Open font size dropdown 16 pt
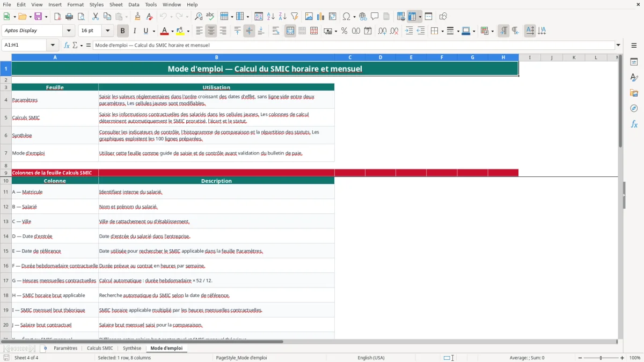 click(x=108, y=31)
